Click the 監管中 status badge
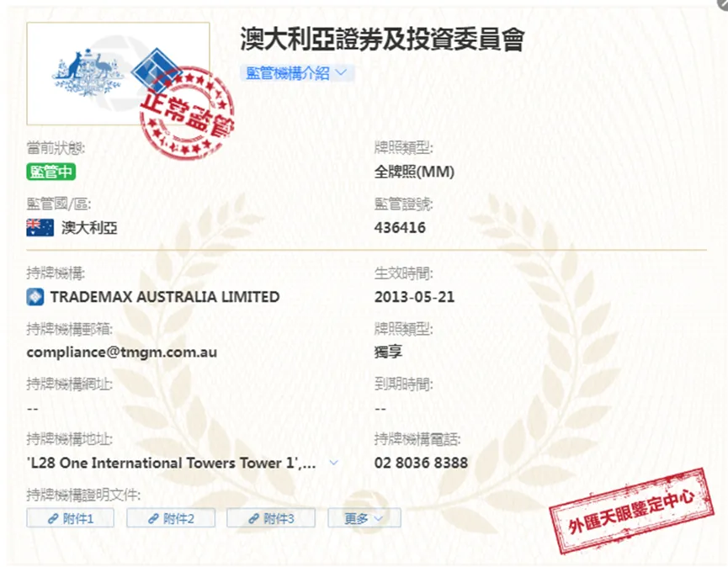Image resolution: width=728 pixels, height=567 pixels. 51,172
